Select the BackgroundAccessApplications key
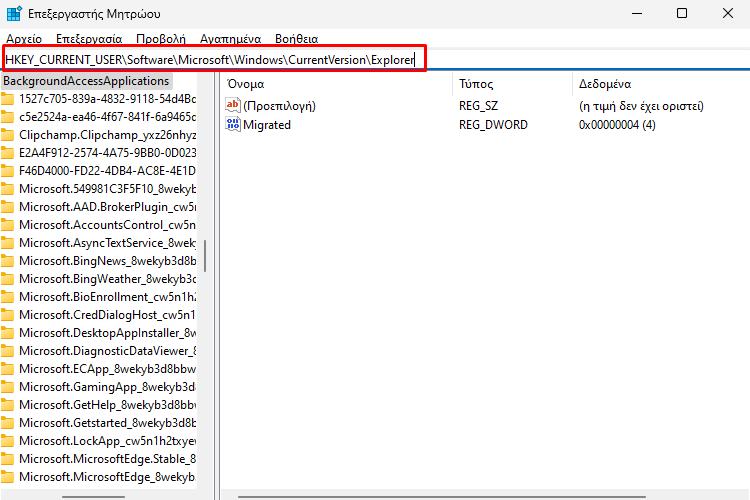Screen dimensions: 750x500 pos(86,81)
